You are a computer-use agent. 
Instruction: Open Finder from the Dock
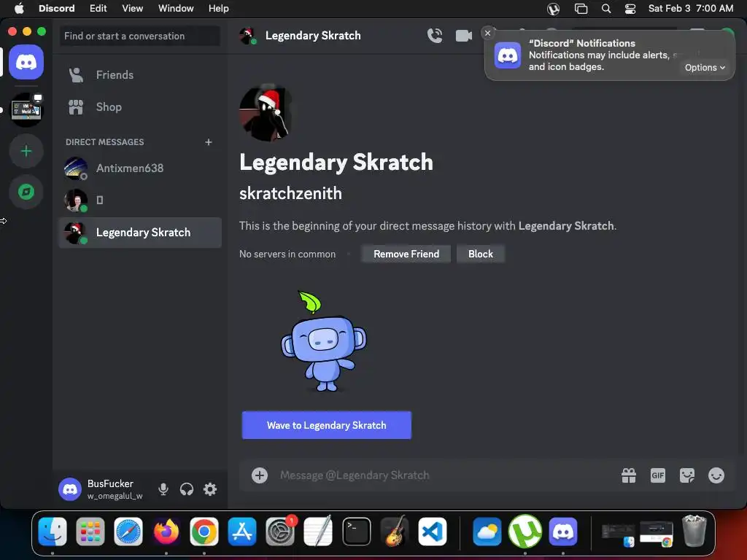(53, 532)
